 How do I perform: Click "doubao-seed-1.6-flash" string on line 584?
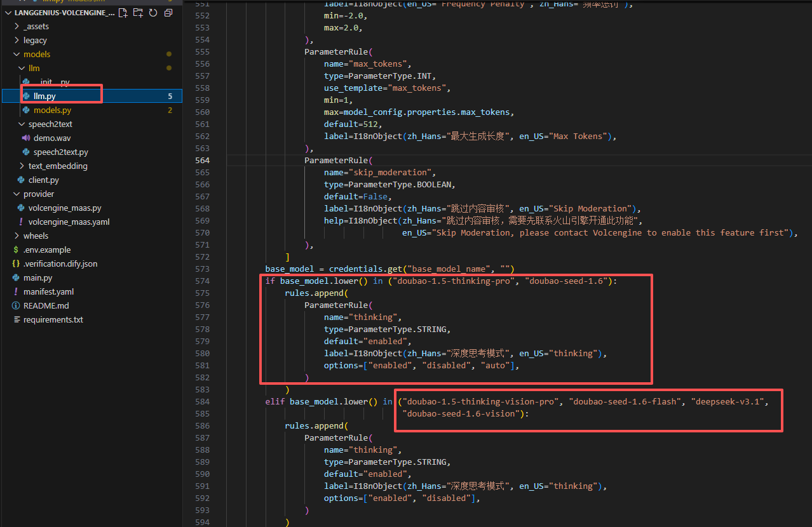coord(626,401)
